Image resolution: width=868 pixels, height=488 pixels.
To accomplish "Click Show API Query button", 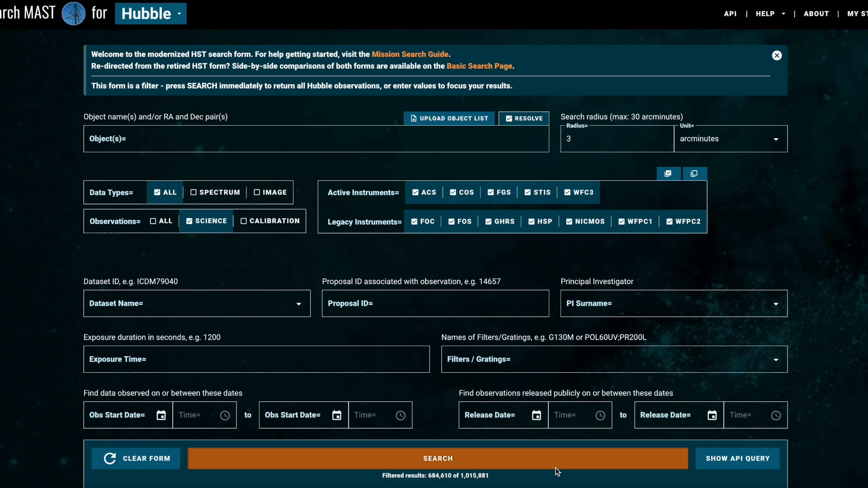I will (x=737, y=458).
